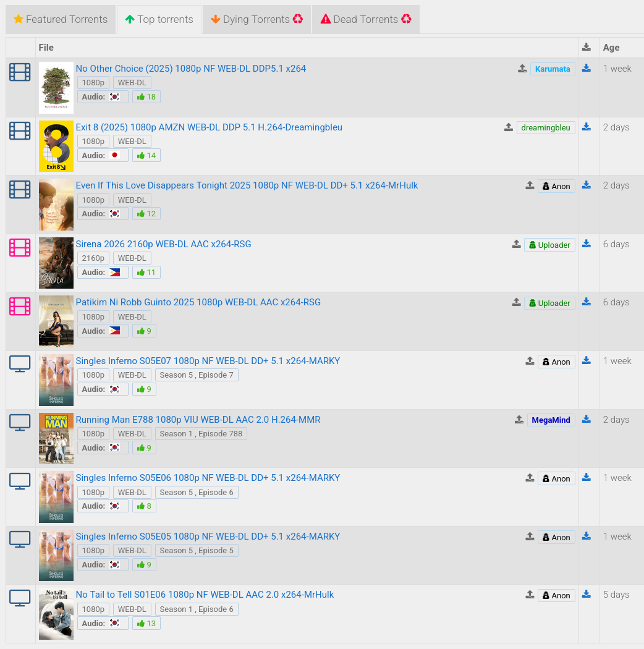The image size is (644, 649).
Task: Download the Exit 8 torrent
Action: [x=587, y=127]
